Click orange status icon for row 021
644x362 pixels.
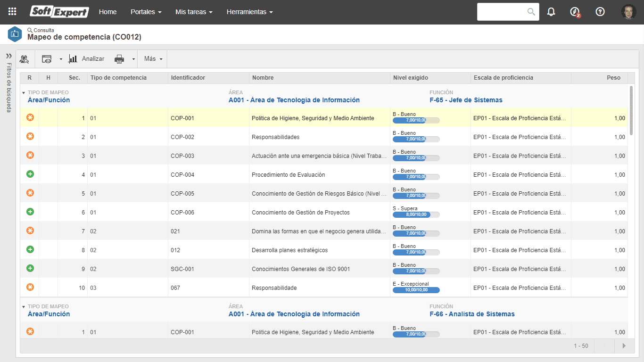click(30, 230)
